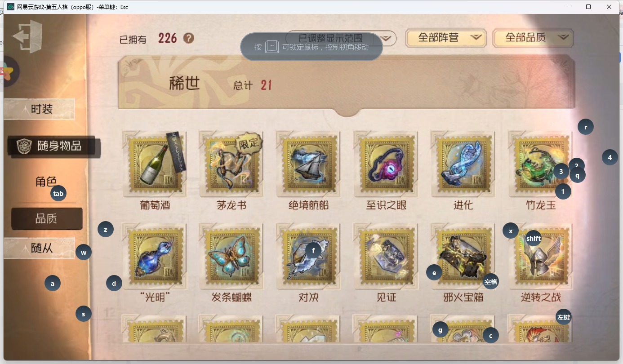Tap the 空格 virtual key overlay
The image size is (623, 364).
coord(491,281)
